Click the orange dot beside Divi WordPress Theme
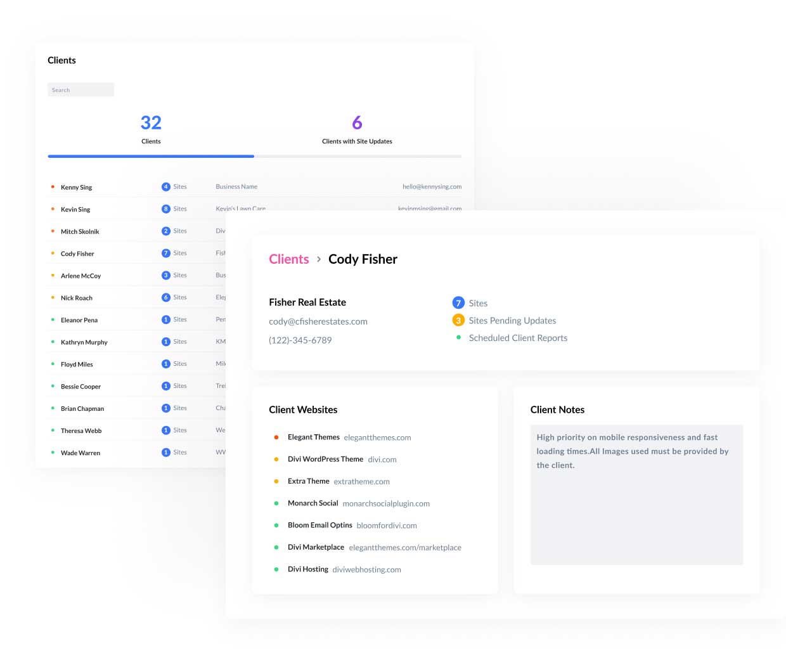This screenshot has height=672, width=786. click(276, 459)
